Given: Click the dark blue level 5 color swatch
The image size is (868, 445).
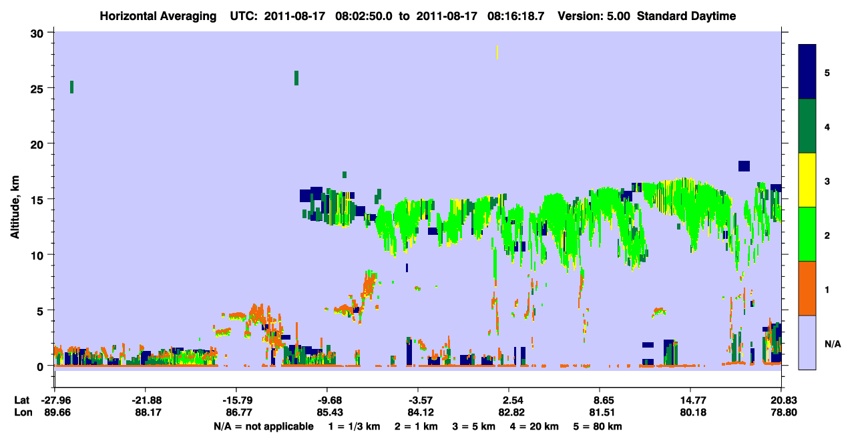Looking at the screenshot, I should tap(807, 72).
